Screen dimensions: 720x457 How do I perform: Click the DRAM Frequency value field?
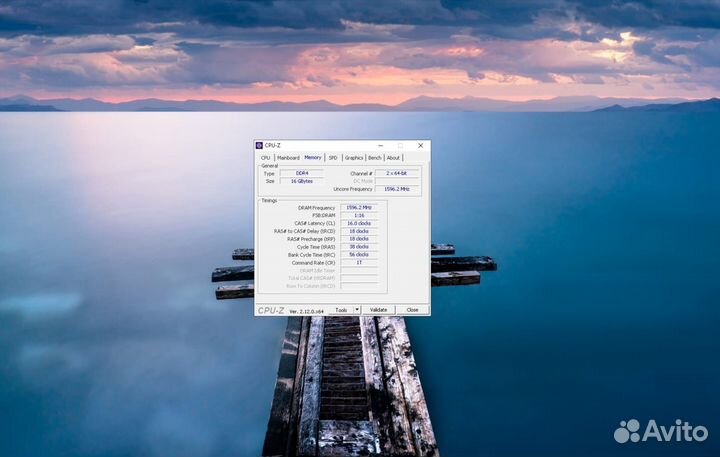pyautogui.click(x=359, y=208)
